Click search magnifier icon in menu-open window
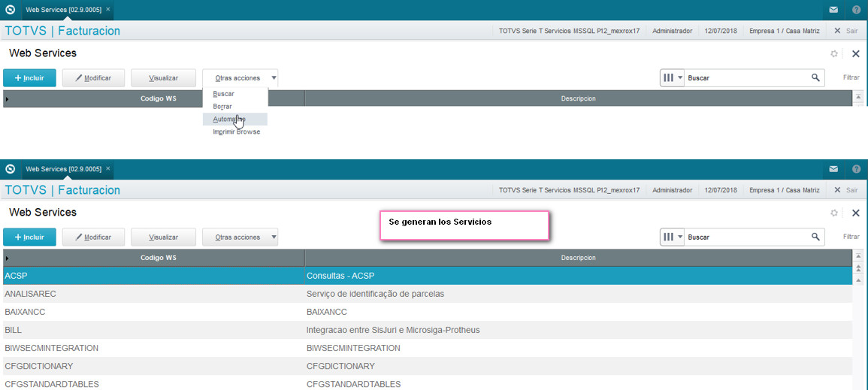 tap(815, 77)
